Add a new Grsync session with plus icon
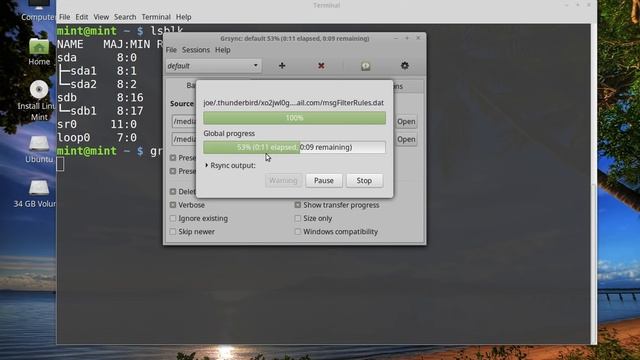Screen dimensions: 640x360 tap(282, 66)
